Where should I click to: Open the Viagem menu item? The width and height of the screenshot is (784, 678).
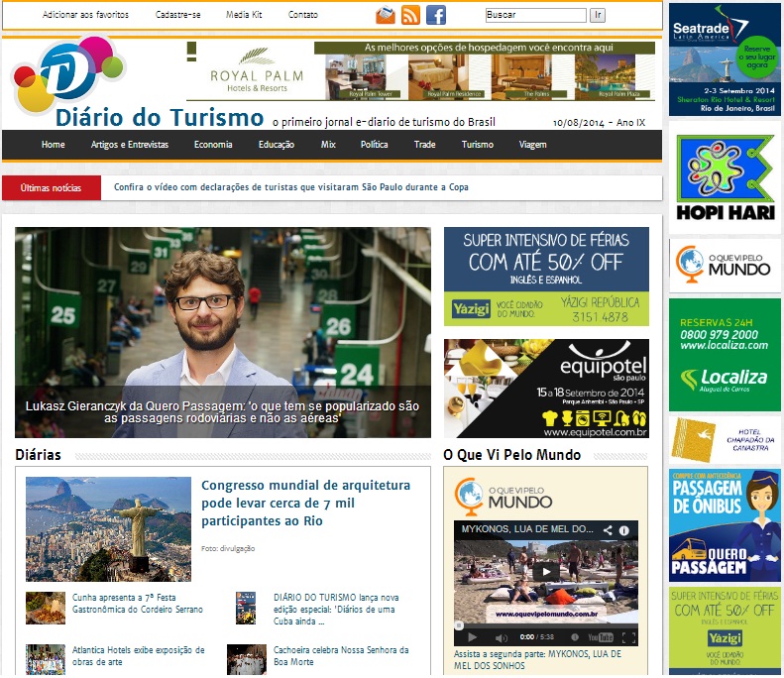[532, 145]
